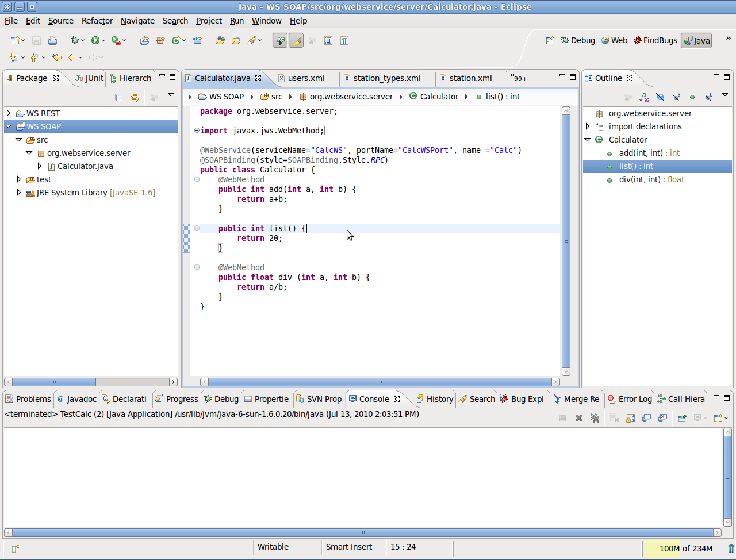Expand Calculator.java in Package Explorer
The image size is (736, 560).
pos(40,166)
